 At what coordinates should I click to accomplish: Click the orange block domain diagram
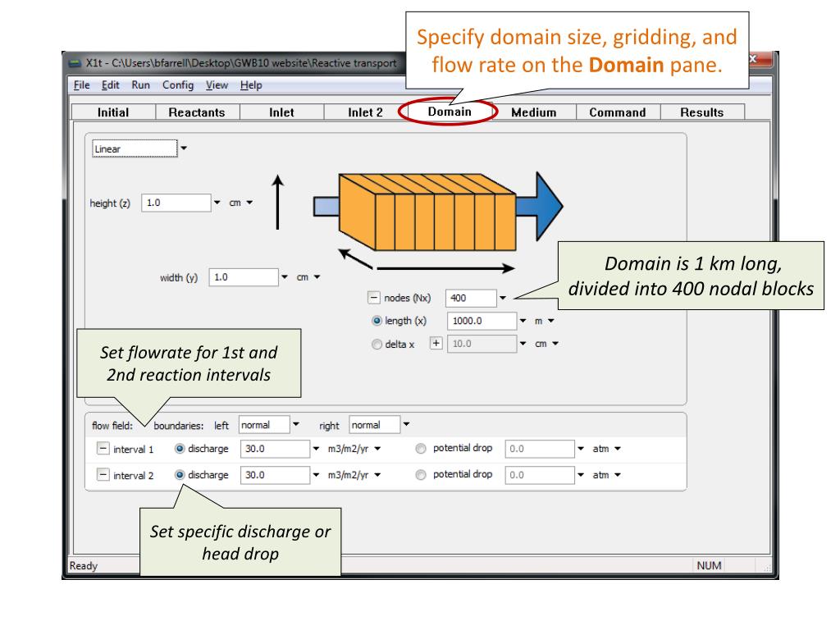427,212
